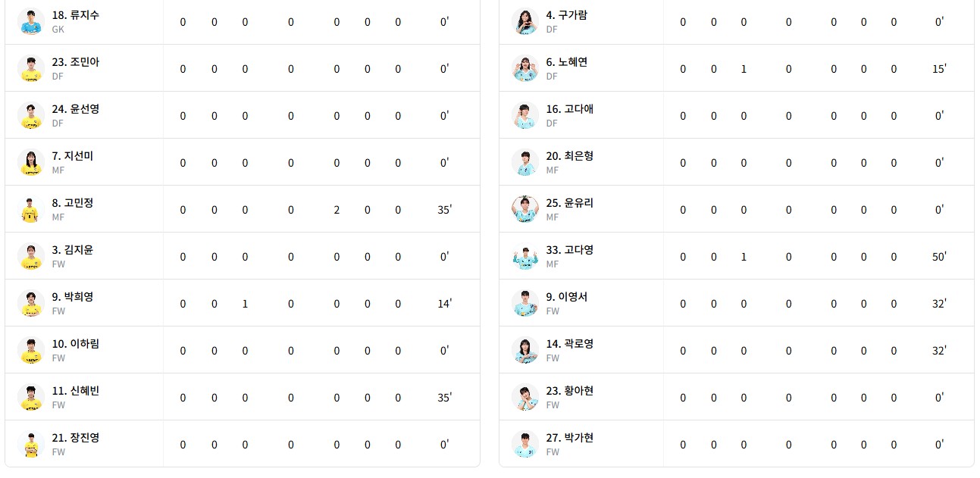980x478 pixels.
Task: Select avatar of 33. 고다영
Action: point(524,256)
